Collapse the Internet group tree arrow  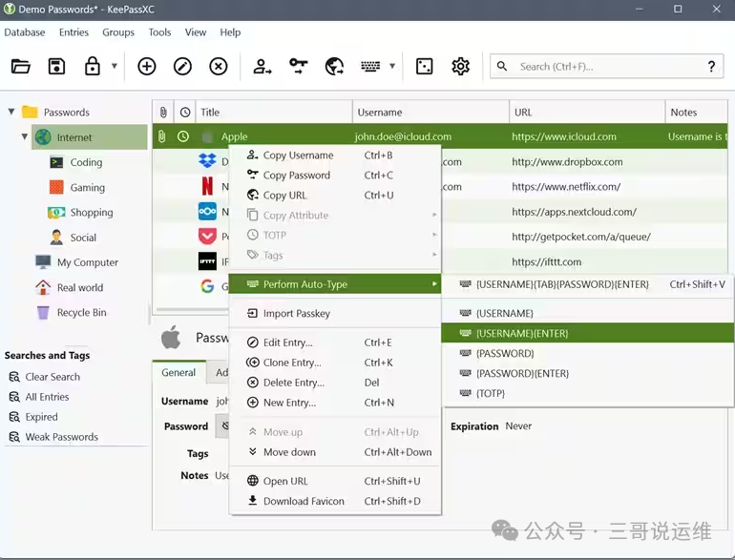[25, 137]
